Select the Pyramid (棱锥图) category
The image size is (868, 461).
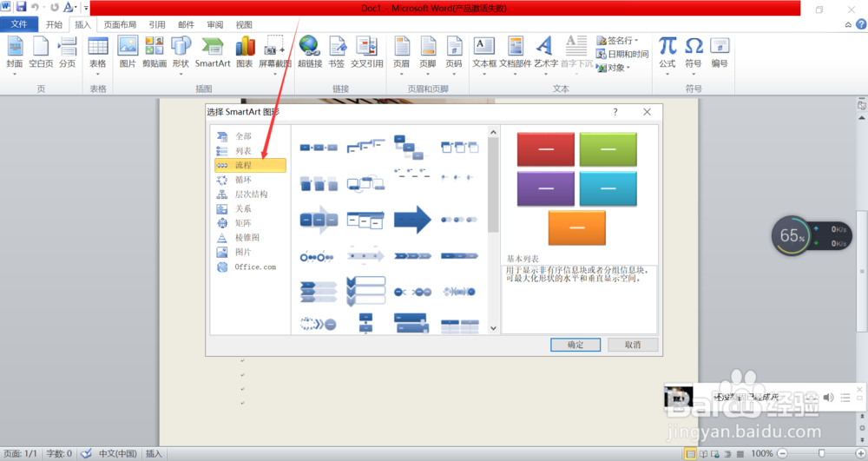tap(250, 237)
